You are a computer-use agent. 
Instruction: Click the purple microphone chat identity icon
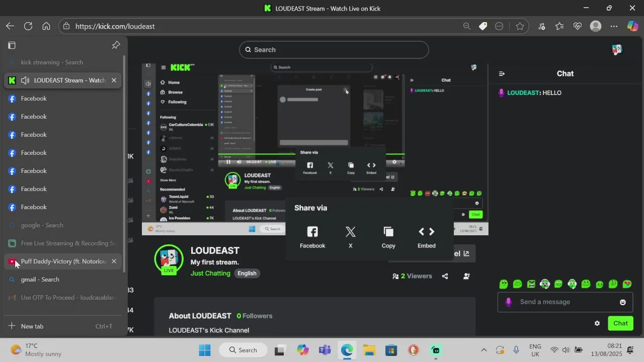pyautogui.click(x=508, y=302)
